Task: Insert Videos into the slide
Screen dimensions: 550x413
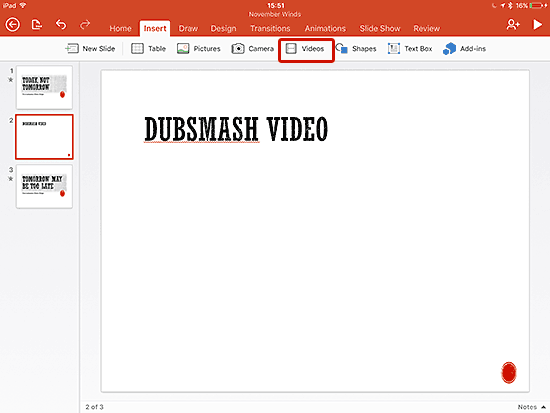Action: pyautogui.click(x=305, y=49)
